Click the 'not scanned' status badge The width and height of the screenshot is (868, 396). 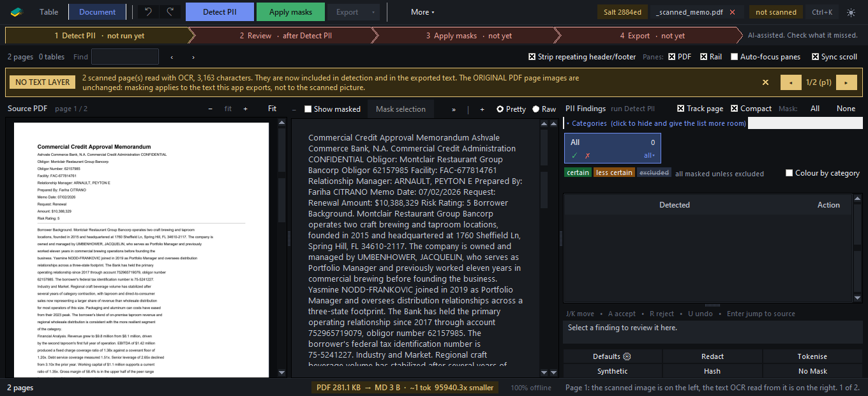click(x=776, y=12)
